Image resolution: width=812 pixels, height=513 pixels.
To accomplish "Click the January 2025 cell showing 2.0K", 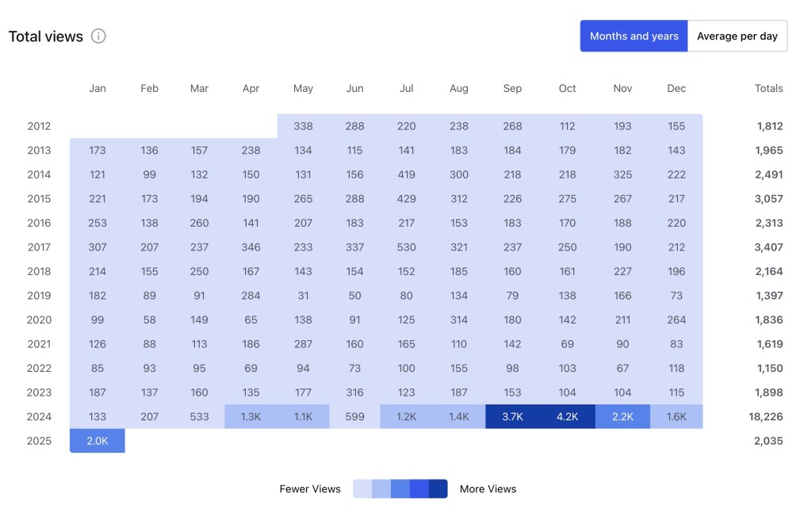I will (98, 441).
